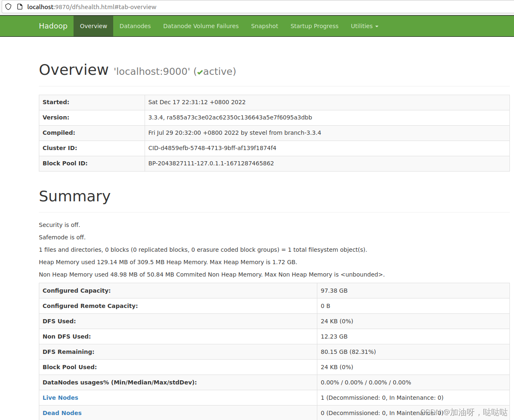Open the Startup Progress tab

click(x=314, y=26)
